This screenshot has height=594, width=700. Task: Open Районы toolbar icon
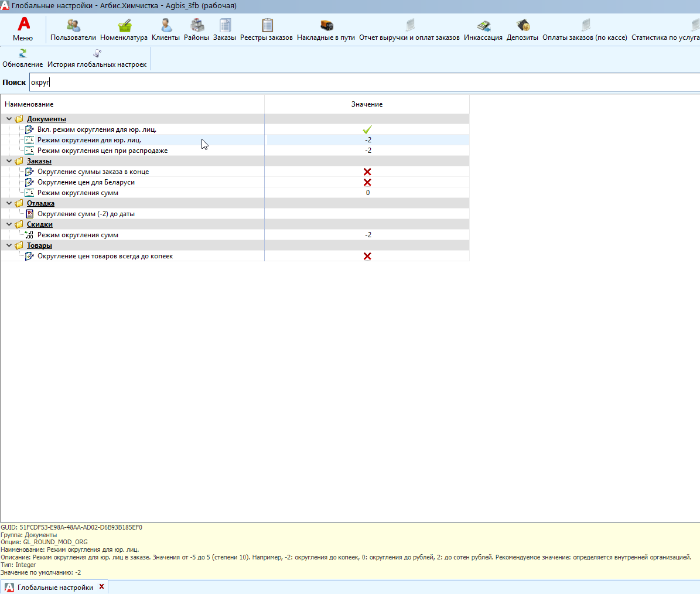196,25
